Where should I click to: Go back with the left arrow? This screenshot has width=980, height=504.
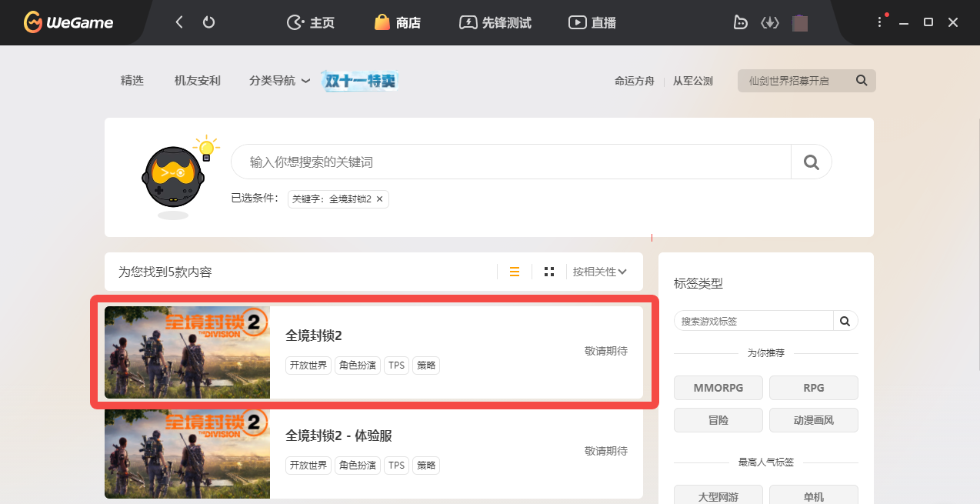[179, 22]
